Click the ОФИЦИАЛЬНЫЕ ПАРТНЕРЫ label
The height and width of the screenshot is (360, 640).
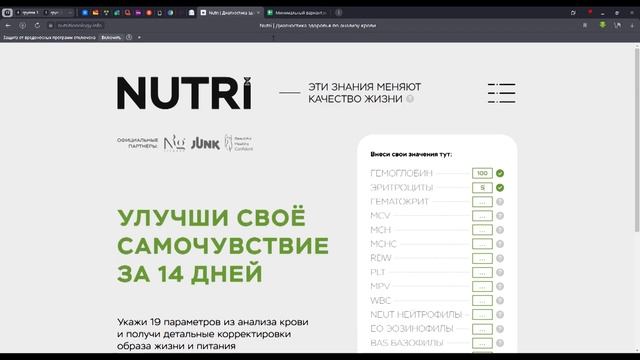click(x=138, y=143)
